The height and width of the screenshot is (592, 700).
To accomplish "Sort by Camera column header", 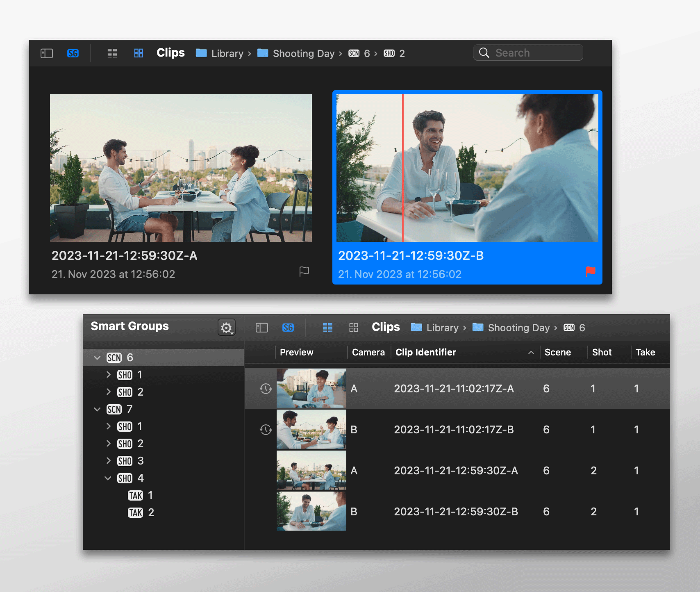I will 368,352.
